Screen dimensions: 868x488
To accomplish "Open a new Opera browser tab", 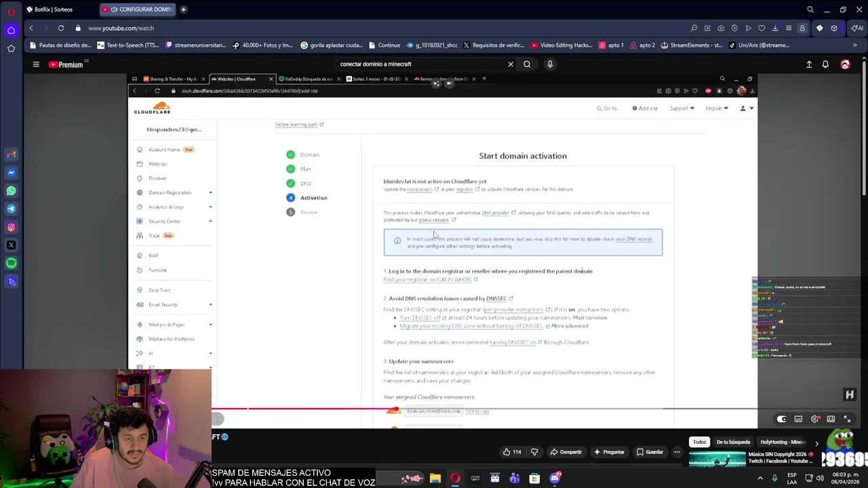I will 183,9.
